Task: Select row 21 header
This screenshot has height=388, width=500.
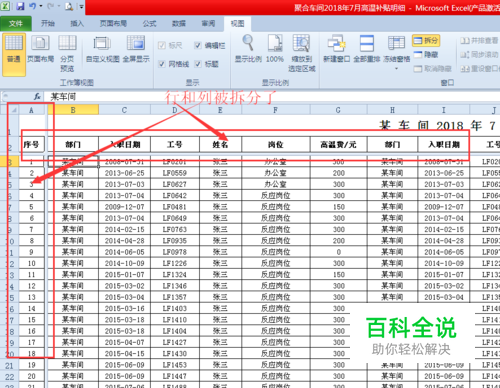Action: point(9,366)
